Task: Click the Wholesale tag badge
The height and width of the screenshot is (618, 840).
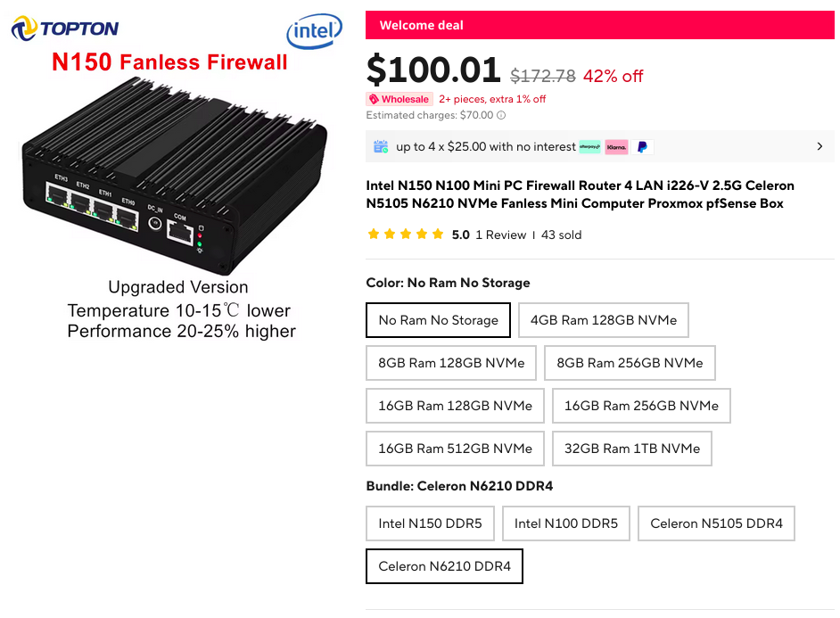Action: pos(399,99)
